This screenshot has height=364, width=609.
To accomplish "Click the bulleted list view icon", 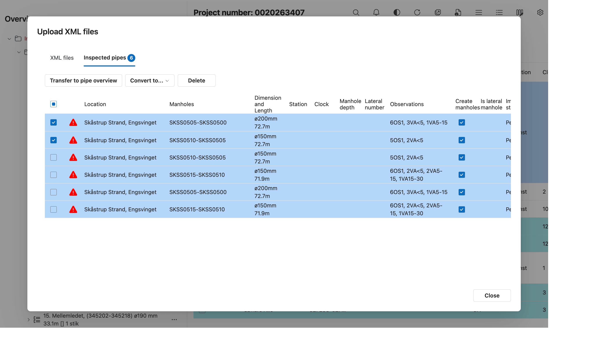I will pyautogui.click(x=499, y=12).
